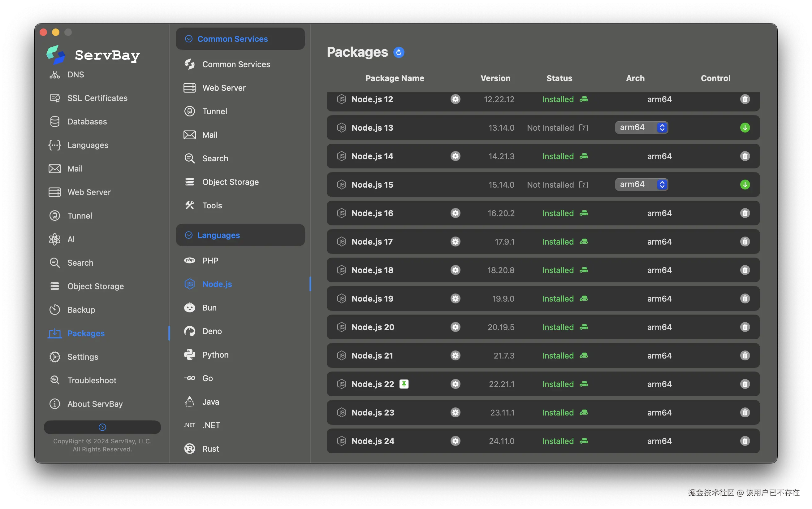Open Databases in the left sidebar
The width and height of the screenshot is (812, 509).
point(87,122)
